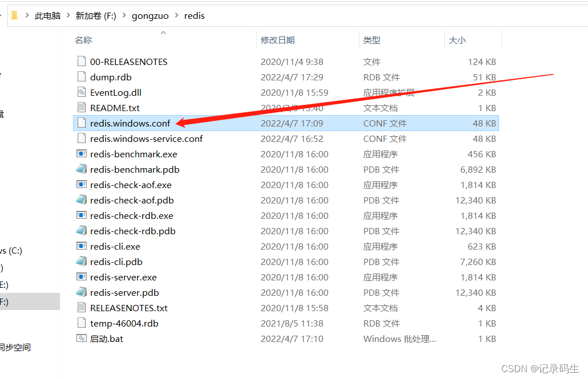Viewport: 588px width, 379px height.
Task: Click the 2020/11/8 15:58 date cell
Action: click(294, 308)
